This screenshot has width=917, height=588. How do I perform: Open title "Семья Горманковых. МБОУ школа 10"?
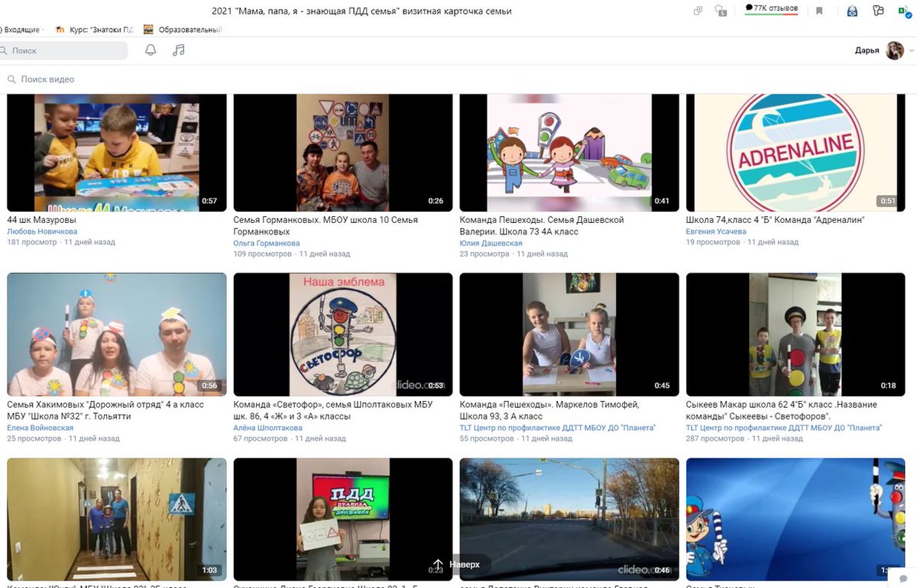(x=326, y=225)
